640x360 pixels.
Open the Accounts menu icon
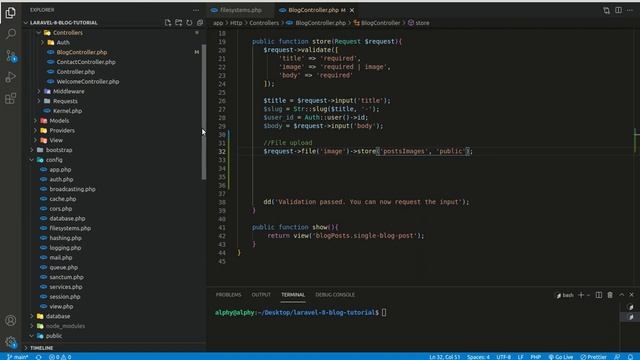(11, 320)
